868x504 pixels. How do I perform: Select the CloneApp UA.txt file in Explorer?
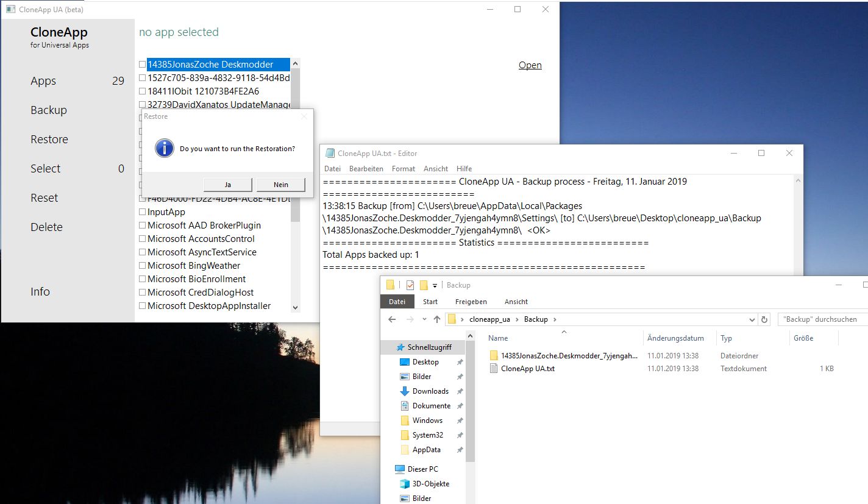click(528, 369)
